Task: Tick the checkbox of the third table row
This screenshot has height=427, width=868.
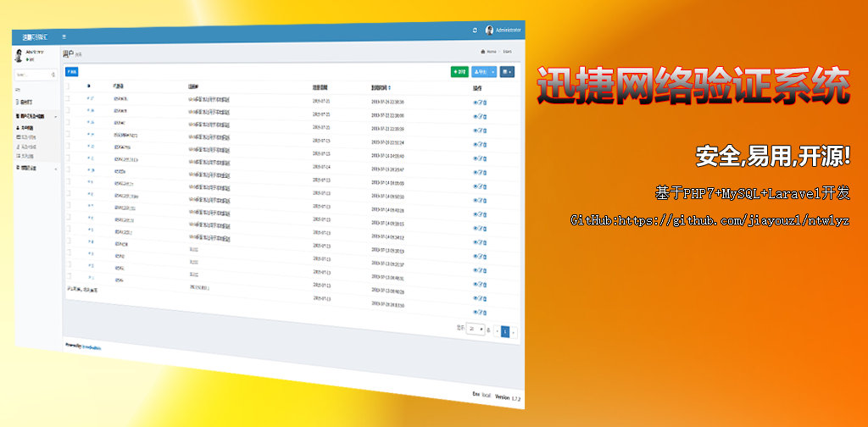Action: click(68, 122)
